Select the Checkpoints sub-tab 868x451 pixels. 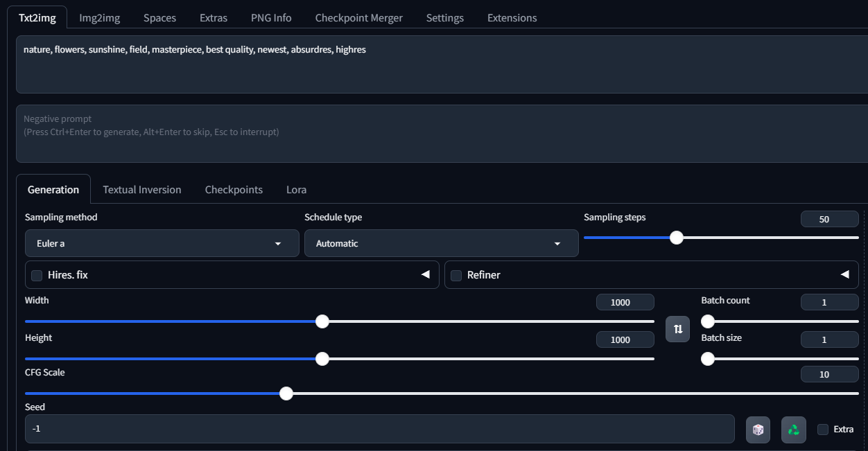tap(234, 190)
